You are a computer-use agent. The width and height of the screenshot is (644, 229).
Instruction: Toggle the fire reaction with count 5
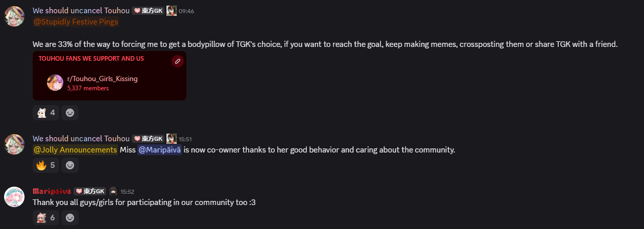click(46, 165)
